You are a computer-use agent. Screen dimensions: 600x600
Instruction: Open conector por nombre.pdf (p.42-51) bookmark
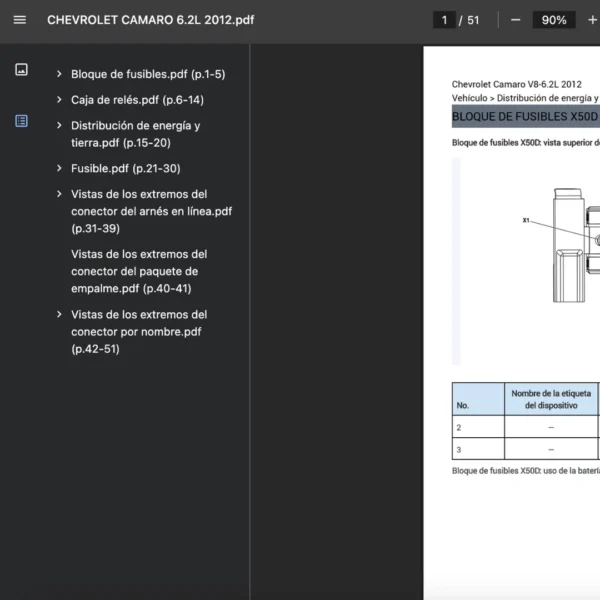pyautogui.click(x=139, y=332)
